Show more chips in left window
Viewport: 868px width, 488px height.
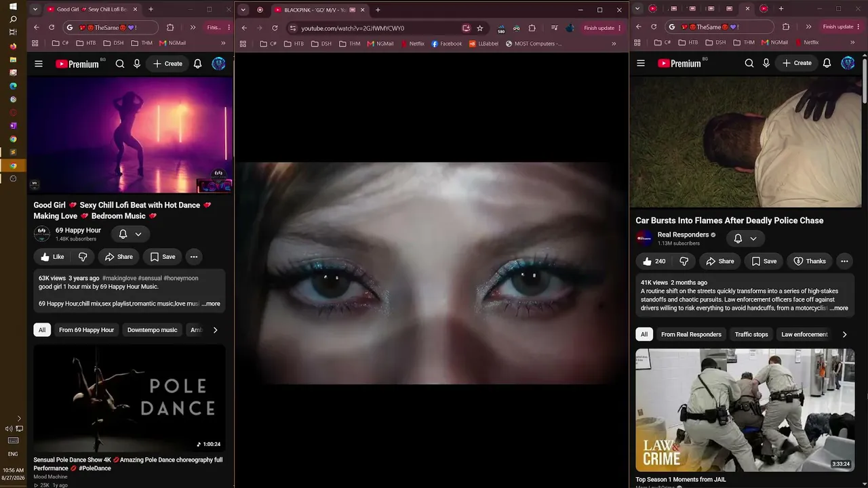(215, 330)
